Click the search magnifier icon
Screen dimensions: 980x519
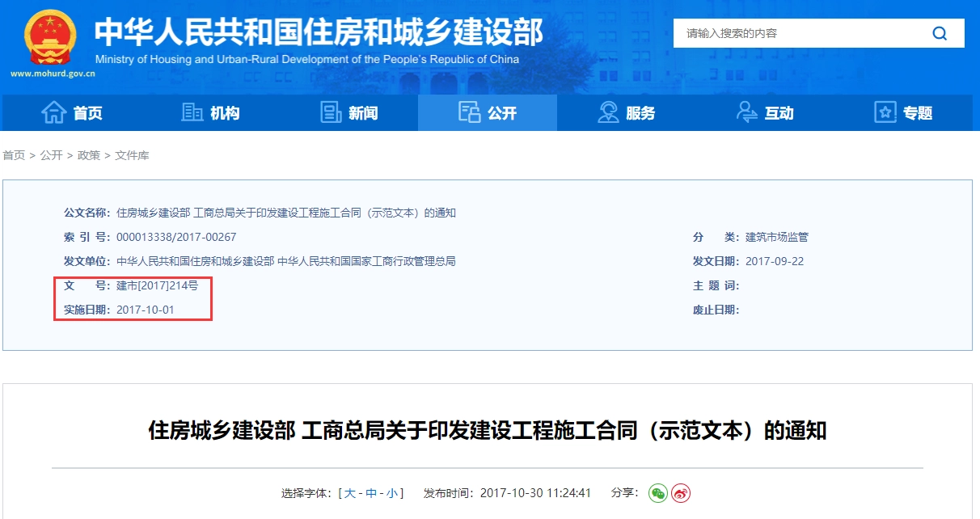coord(939,33)
